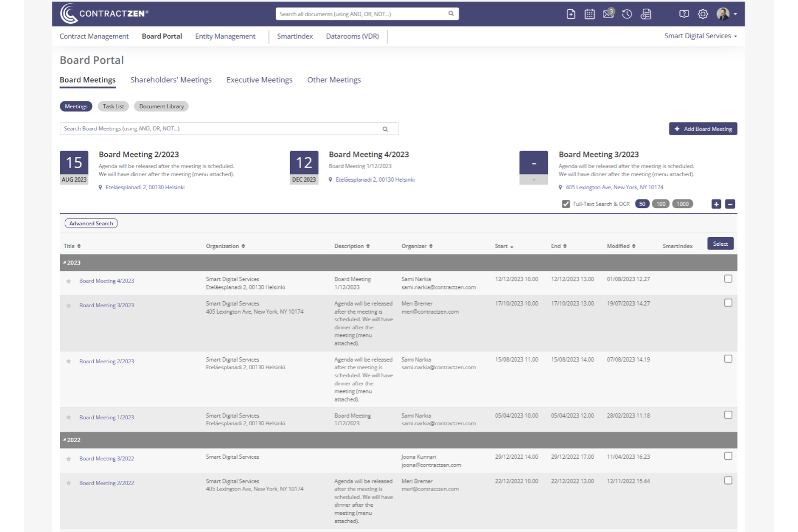
Task: Click the 12 DEC 2023 date tile
Action: [x=304, y=168]
